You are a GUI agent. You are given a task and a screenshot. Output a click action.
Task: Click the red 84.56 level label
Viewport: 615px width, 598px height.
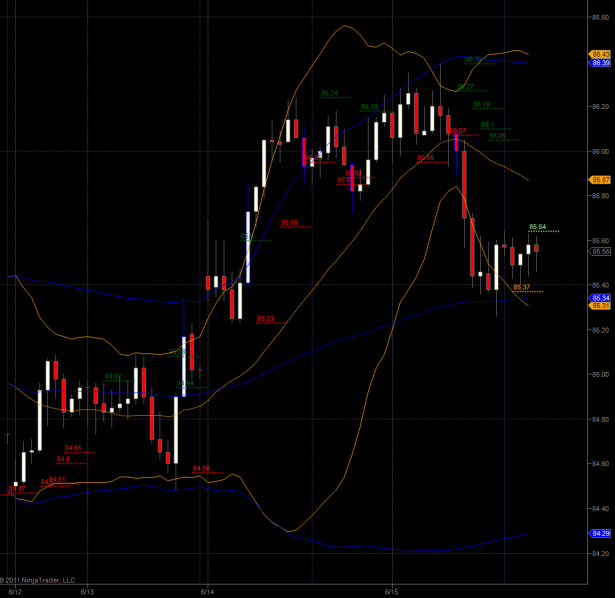tap(201, 468)
